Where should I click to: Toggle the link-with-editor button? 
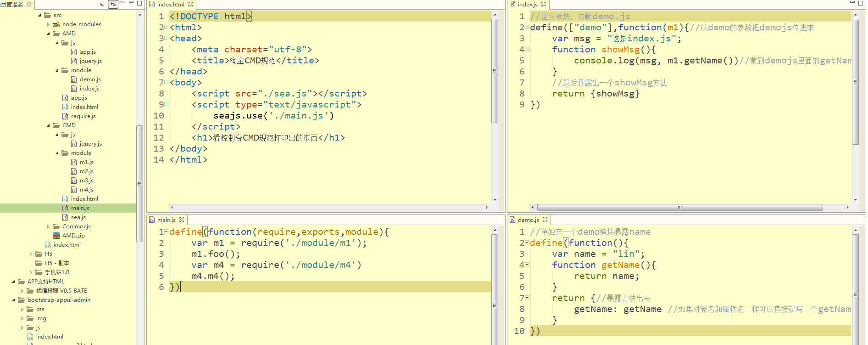(x=113, y=4)
